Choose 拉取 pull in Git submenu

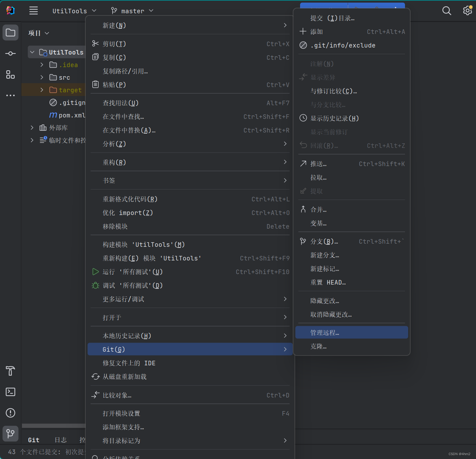click(x=351, y=177)
